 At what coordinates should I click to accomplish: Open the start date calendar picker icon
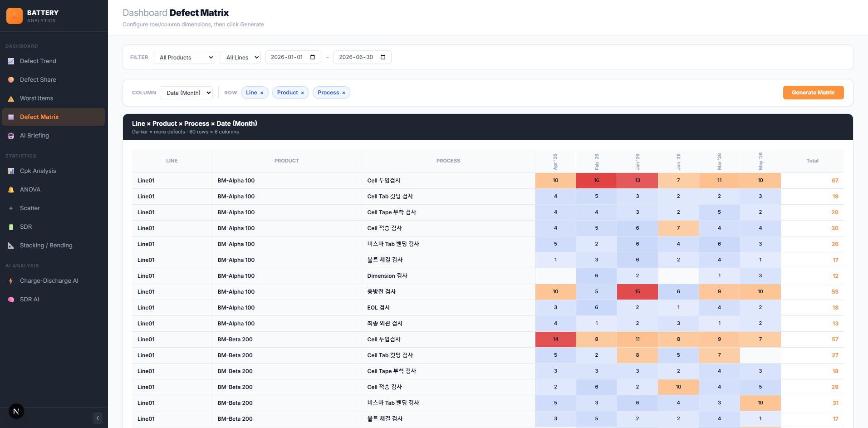313,57
